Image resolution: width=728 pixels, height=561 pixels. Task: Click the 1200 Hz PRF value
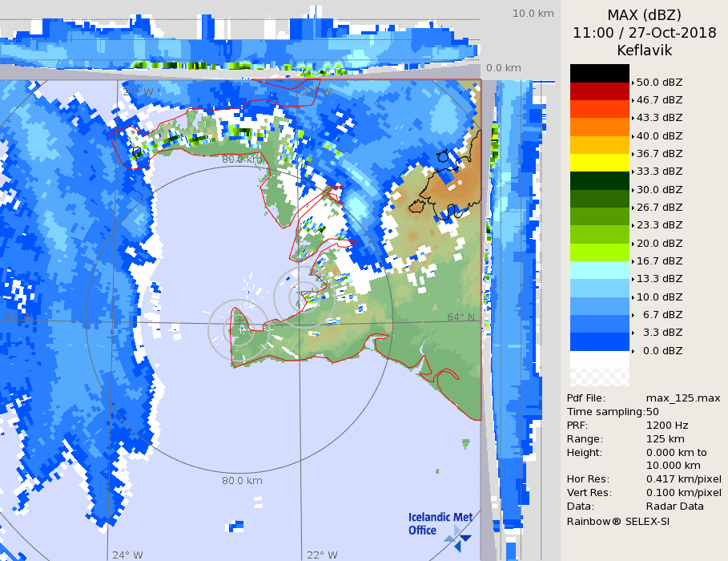click(x=666, y=426)
